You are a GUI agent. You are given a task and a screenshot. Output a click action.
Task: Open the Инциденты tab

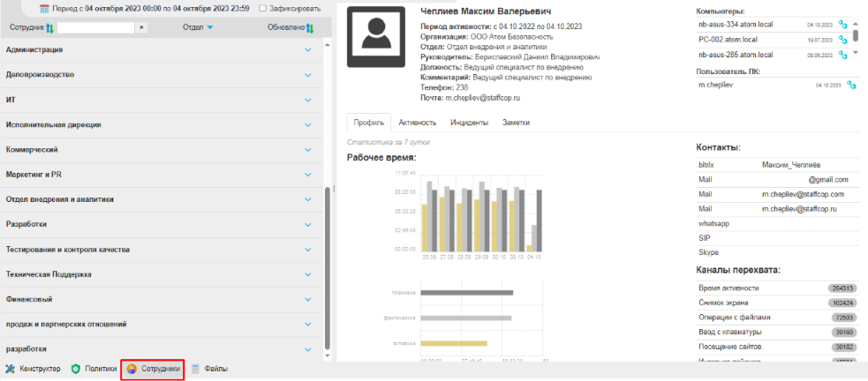(469, 123)
